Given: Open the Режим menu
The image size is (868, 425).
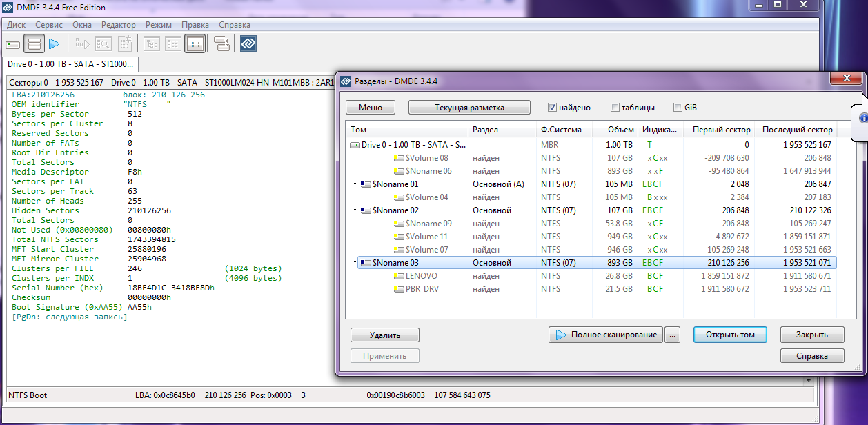Looking at the screenshot, I should [159, 24].
